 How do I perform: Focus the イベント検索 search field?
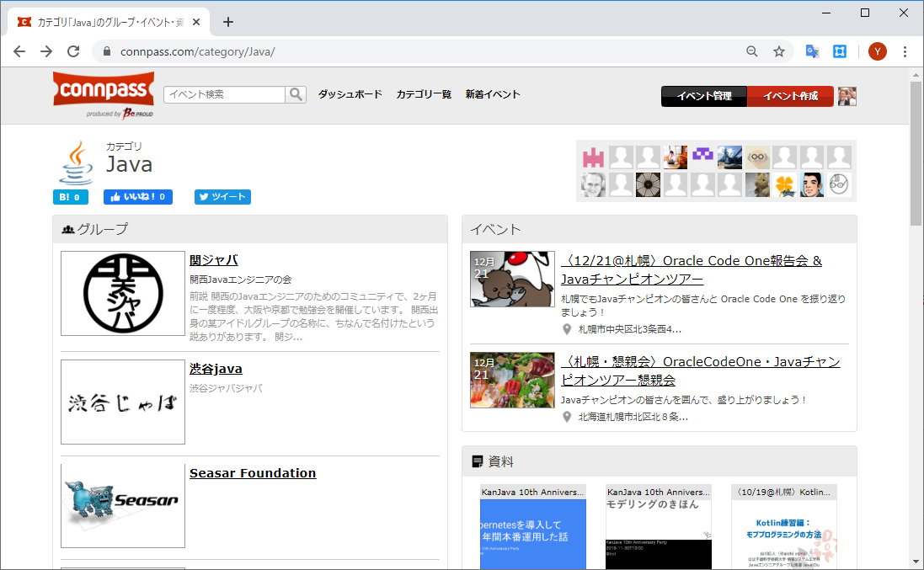pos(225,94)
